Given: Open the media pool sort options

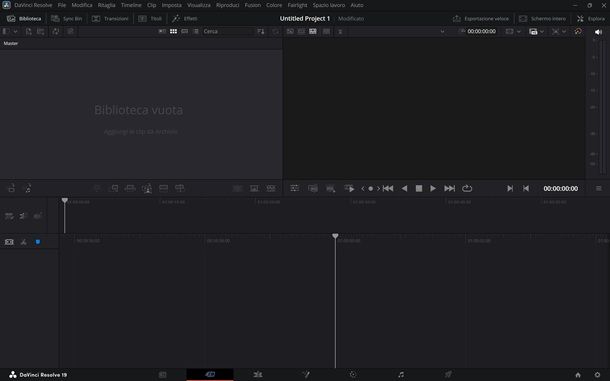Looking at the screenshot, I should point(261,32).
